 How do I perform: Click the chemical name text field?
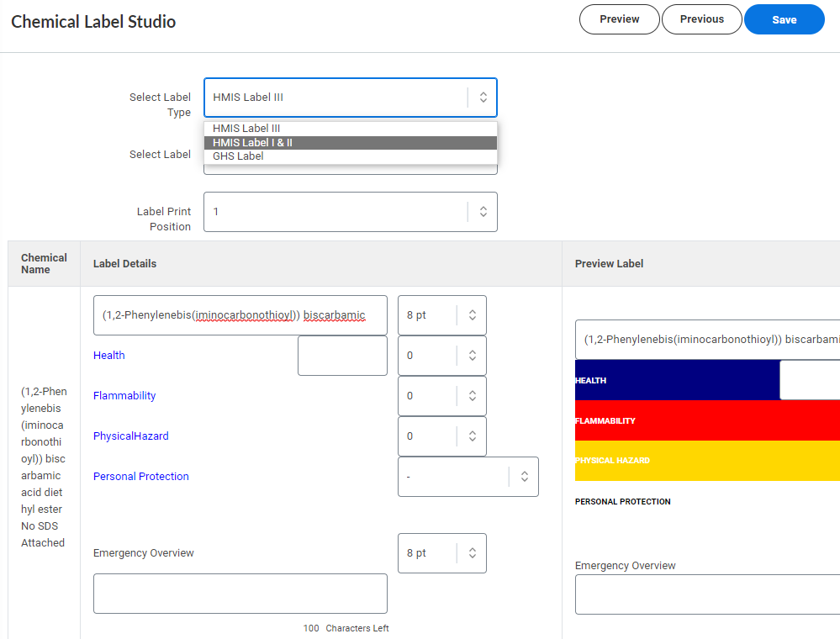click(x=240, y=315)
